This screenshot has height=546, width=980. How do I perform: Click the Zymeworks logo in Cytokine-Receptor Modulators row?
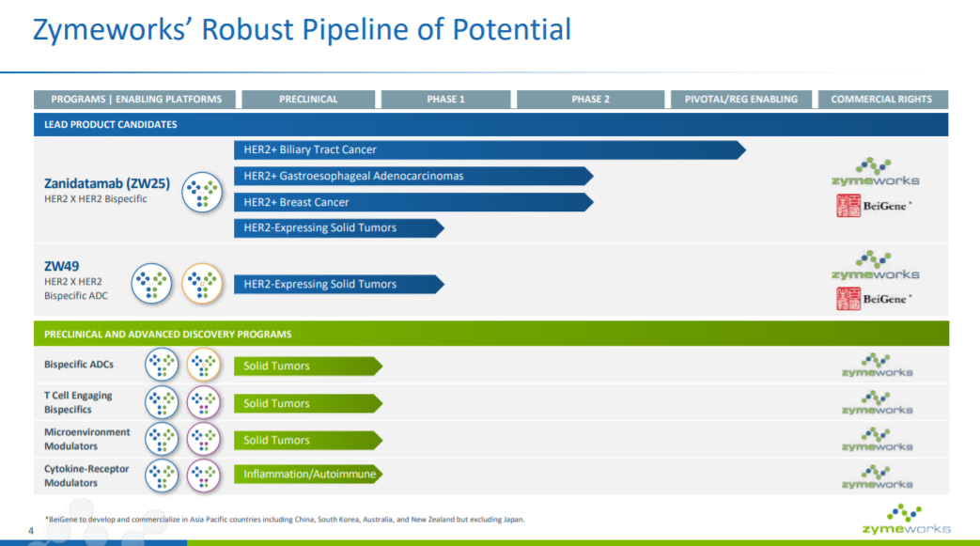pos(877,477)
